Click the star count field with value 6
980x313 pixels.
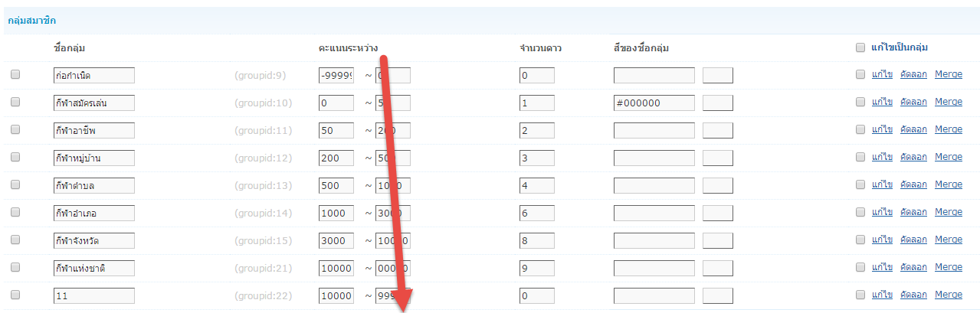tap(536, 213)
